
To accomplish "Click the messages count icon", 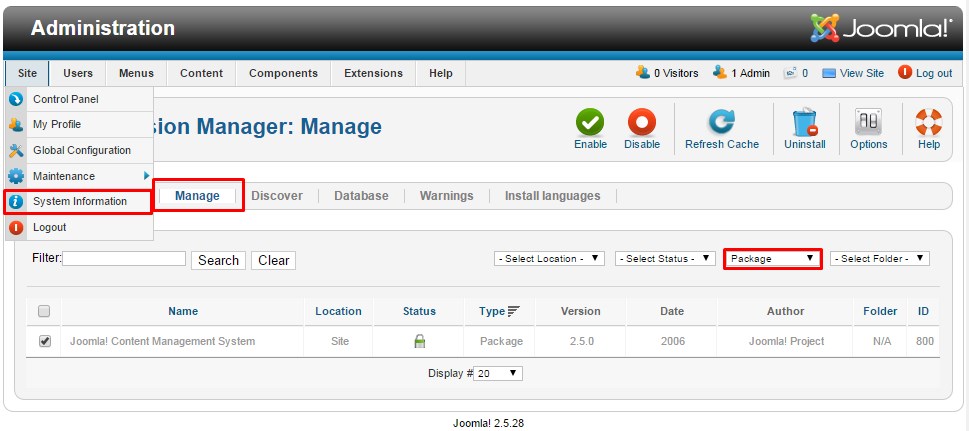I will click(790, 73).
